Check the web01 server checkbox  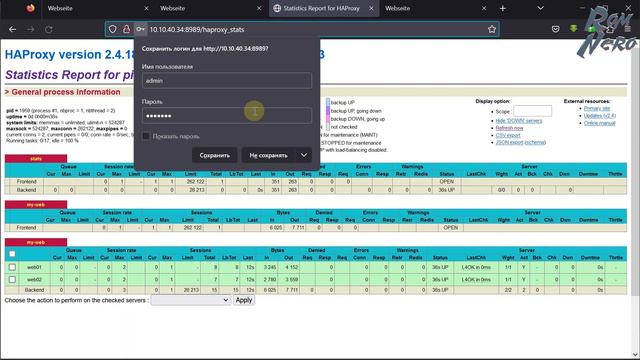[12, 267]
